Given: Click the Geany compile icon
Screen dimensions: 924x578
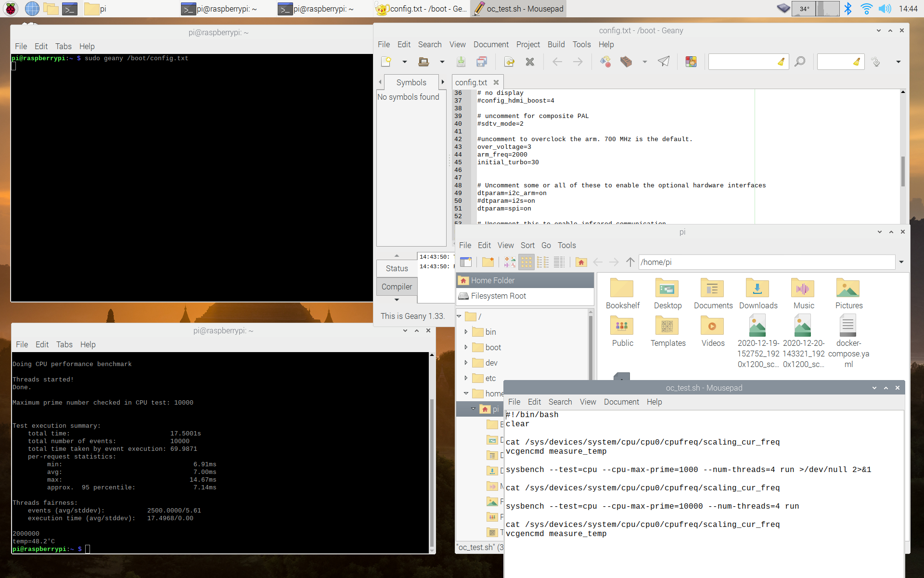Looking at the screenshot, I should [605, 62].
